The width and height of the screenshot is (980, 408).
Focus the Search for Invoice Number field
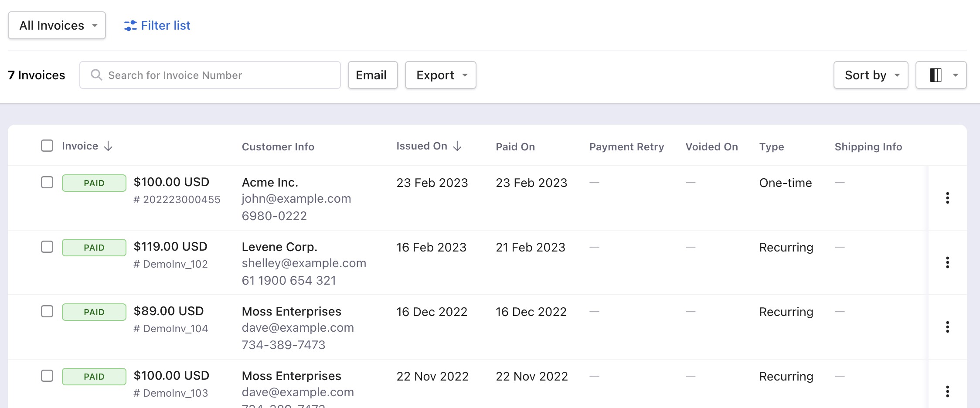(210, 75)
